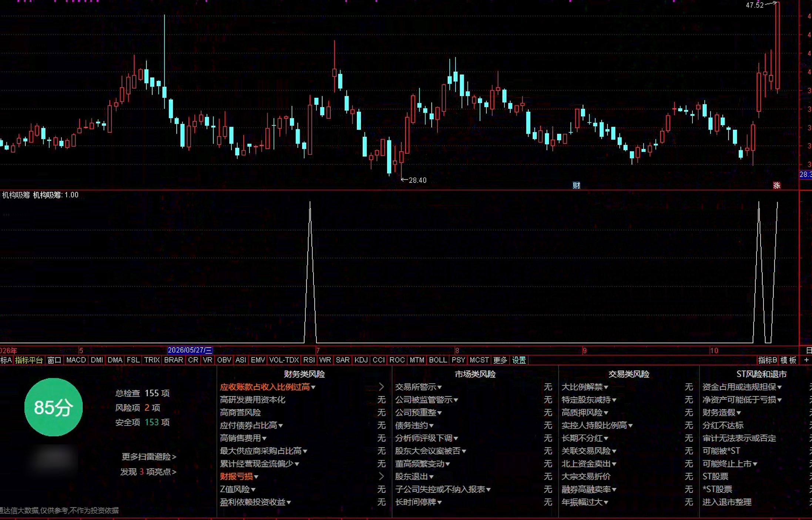Click the 高商誉风险 row
The height and width of the screenshot is (520, 812).
click(x=303, y=412)
